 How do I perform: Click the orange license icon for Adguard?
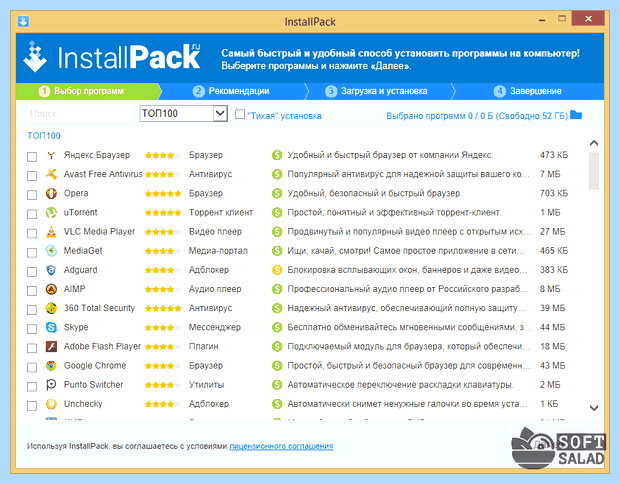point(277,270)
